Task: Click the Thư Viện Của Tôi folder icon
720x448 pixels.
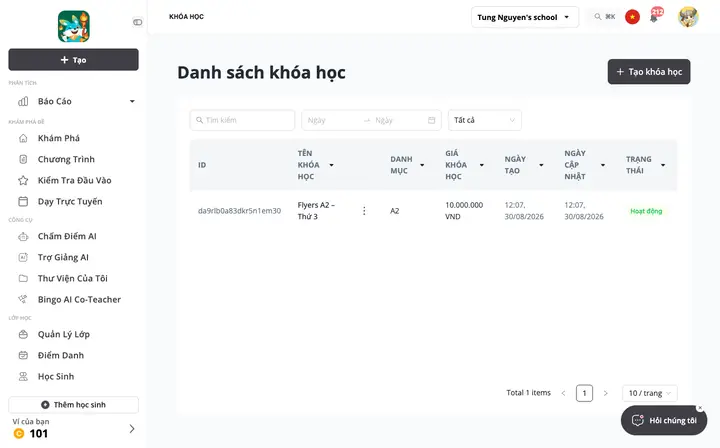Action: [x=23, y=278]
